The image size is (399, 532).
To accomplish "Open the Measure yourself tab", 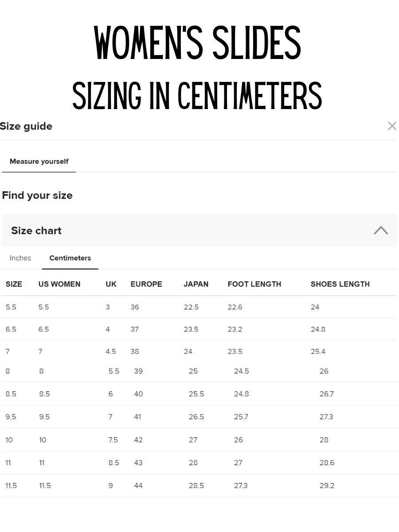I will 39,161.
